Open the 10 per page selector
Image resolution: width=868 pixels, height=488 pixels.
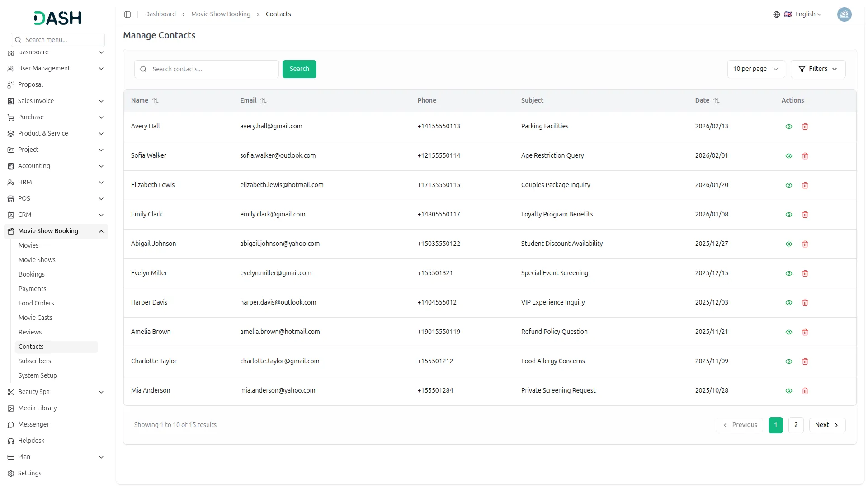tap(756, 69)
